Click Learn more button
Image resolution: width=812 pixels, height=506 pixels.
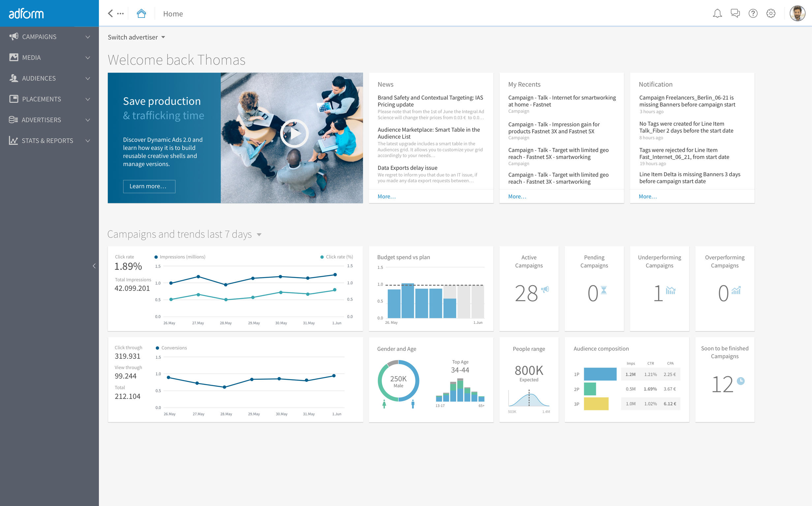point(148,185)
